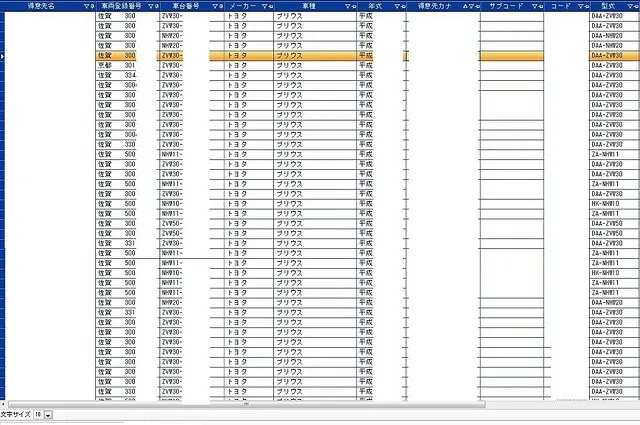Viewport: 640px width, 425px height.
Task: Click the highlighted row's トヨタ cell
Action: 249,56
